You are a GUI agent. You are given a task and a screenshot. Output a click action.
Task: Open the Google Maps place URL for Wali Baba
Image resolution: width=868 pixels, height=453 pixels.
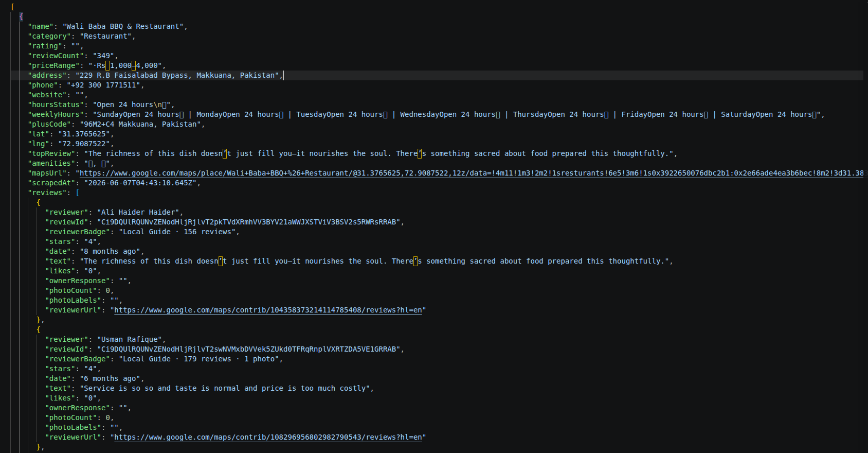point(472,173)
